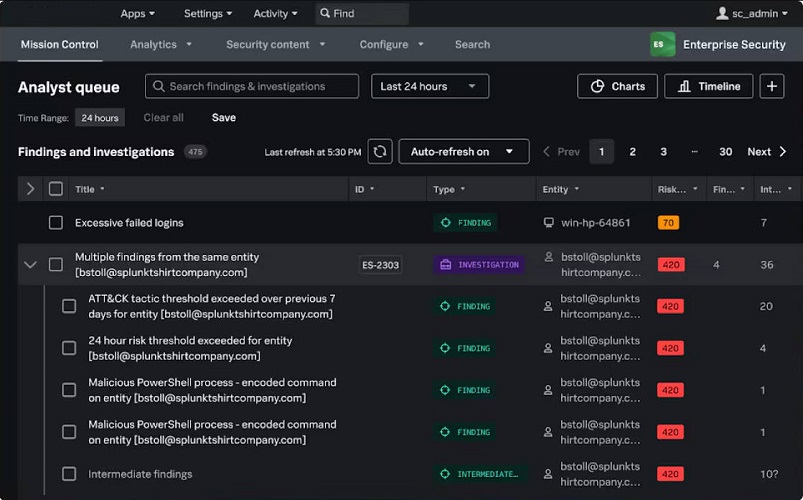This screenshot has height=500, width=803.
Task: Click the left arrow icon beside Prev
Action: tap(546, 152)
